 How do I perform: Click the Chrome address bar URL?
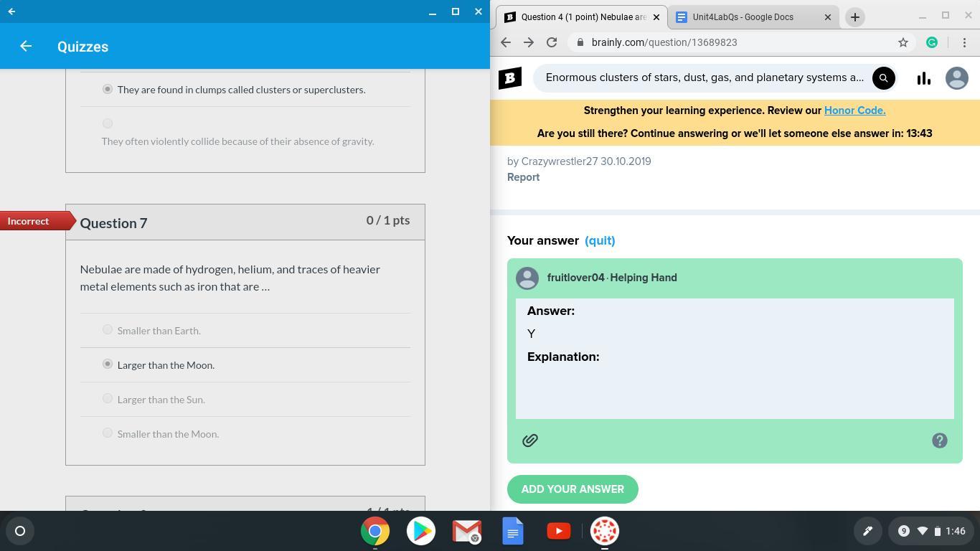[664, 42]
